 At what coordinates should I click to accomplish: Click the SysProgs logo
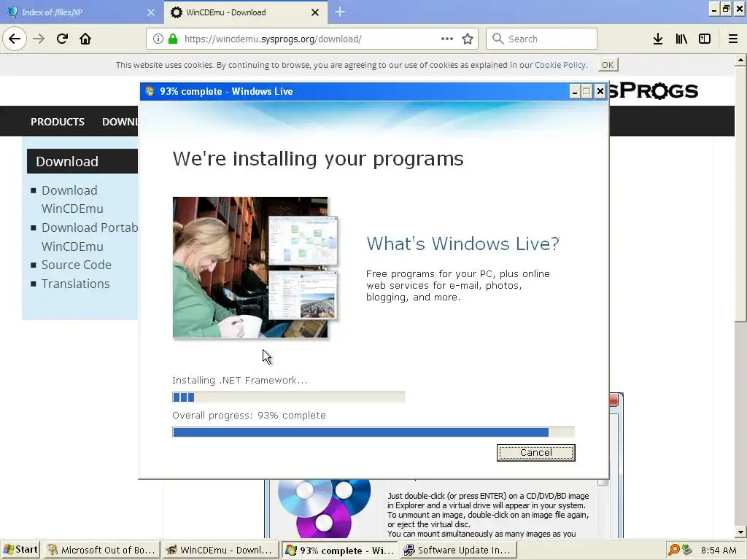coord(654,90)
